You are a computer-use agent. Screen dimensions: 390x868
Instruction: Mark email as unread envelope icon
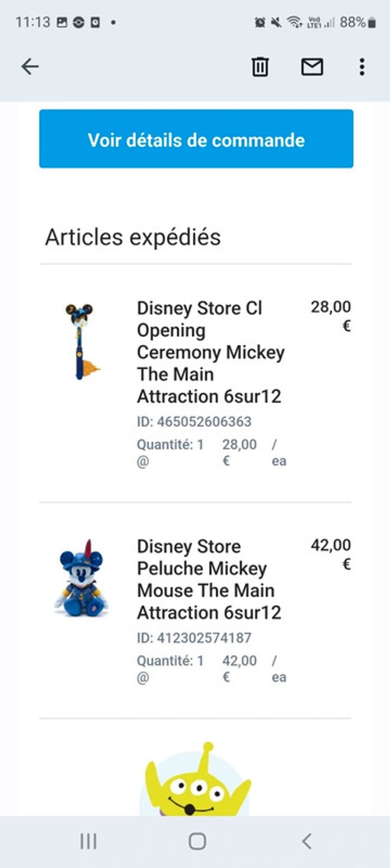pyautogui.click(x=312, y=67)
